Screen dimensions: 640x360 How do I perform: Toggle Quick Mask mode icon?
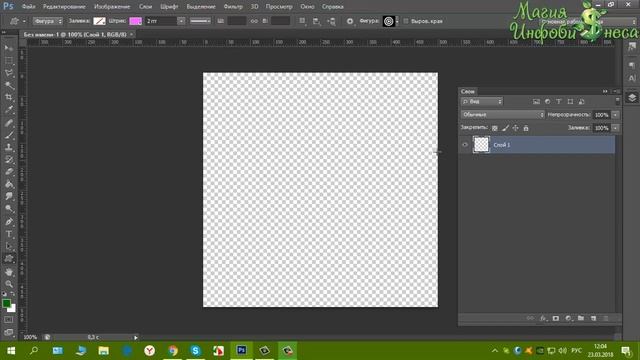click(9, 320)
